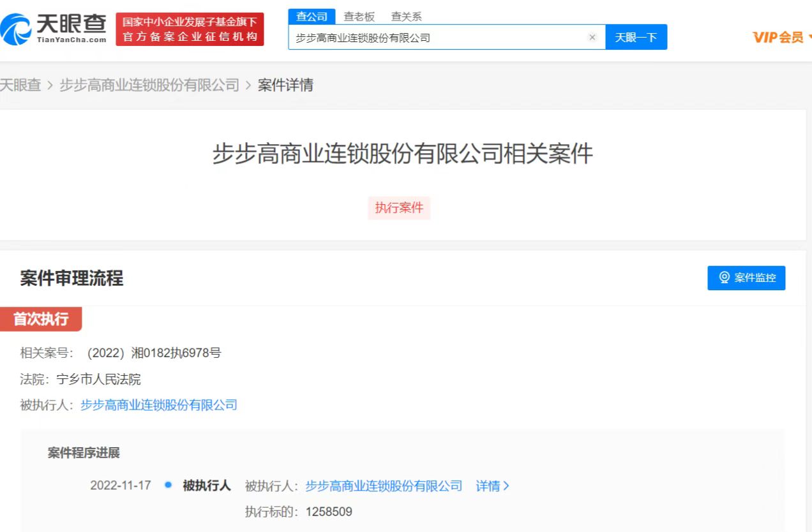Screen dimensions: 812x532
Task: Click the 被执行人 company link under 法院
Action: click(x=159, y=405)
